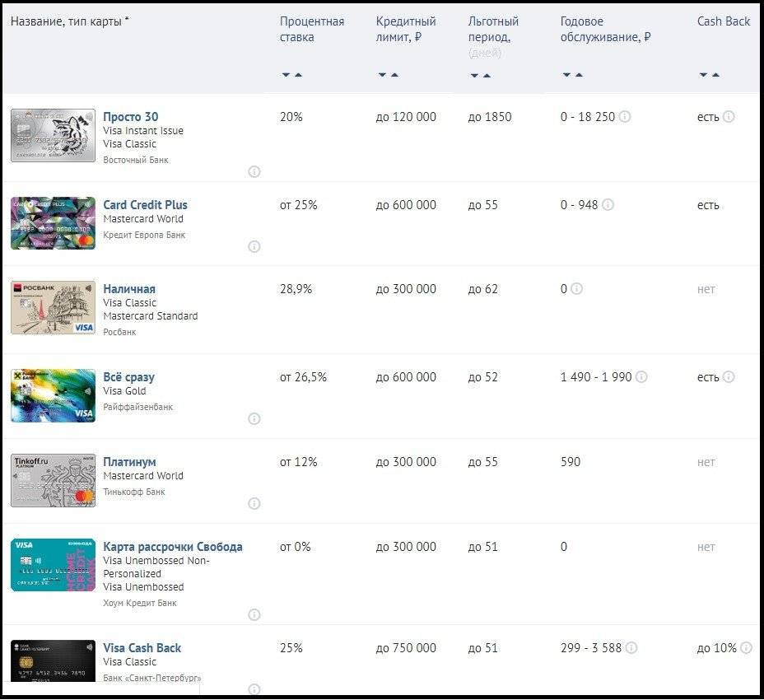
Task: Click info icon next to Просто 30 cashback
Action: (x=729, y=117)
